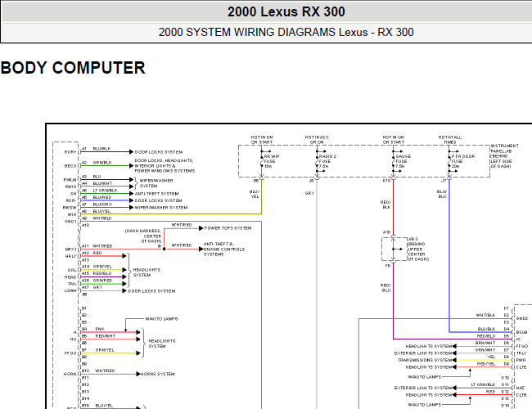Screen dimensions: 532x409
Task: Select the 'HRLY' pin label
Action: [x=71, y=256]
